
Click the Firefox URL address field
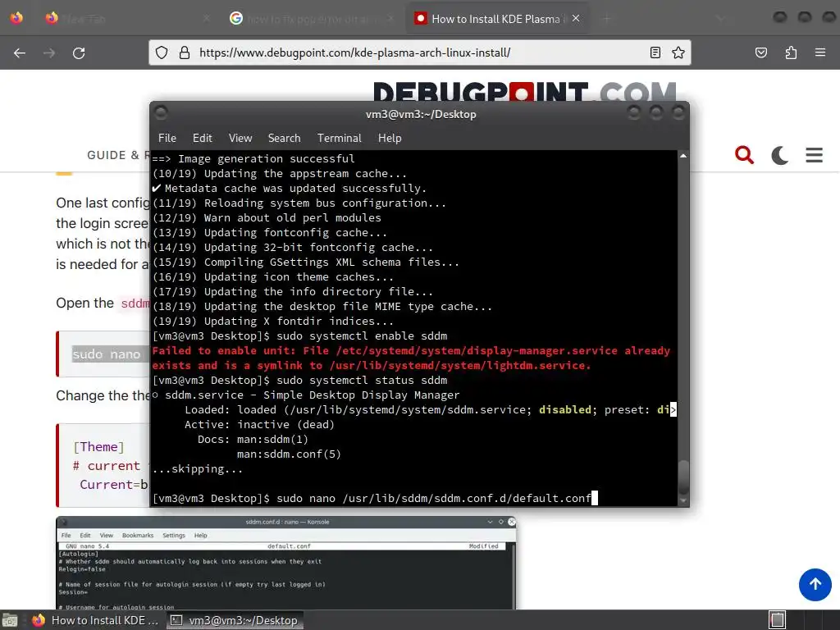(x=418, y=52)
